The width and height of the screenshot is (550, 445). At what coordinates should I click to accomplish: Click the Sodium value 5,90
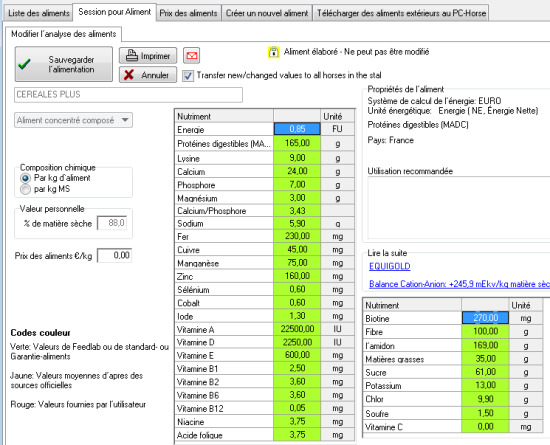pos(297,223)
